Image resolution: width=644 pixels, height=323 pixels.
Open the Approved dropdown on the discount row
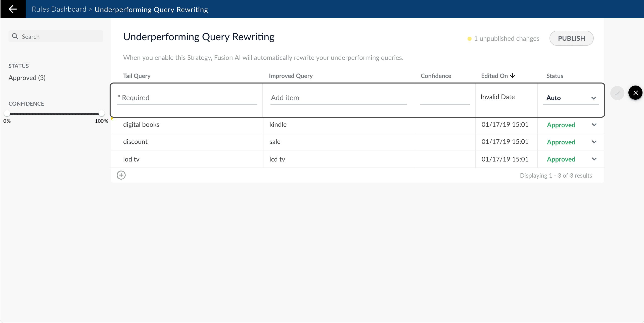[x=594, y=142]
